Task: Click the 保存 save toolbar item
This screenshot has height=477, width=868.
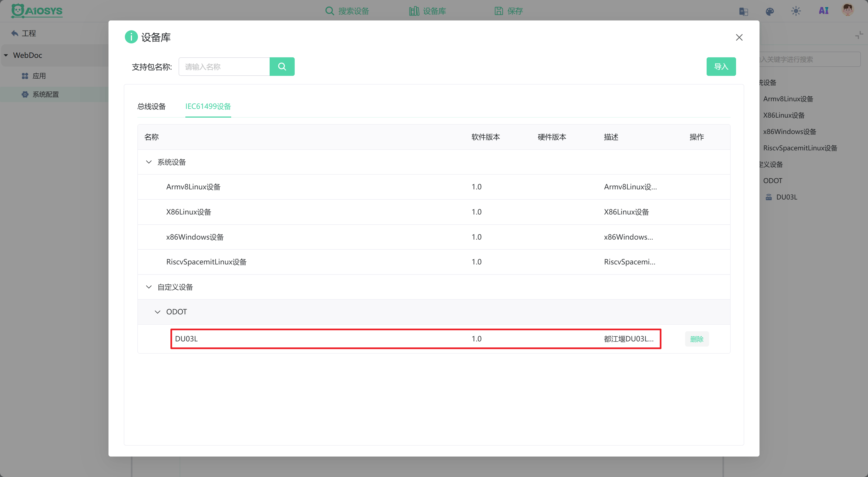Action: pos(509,11)
